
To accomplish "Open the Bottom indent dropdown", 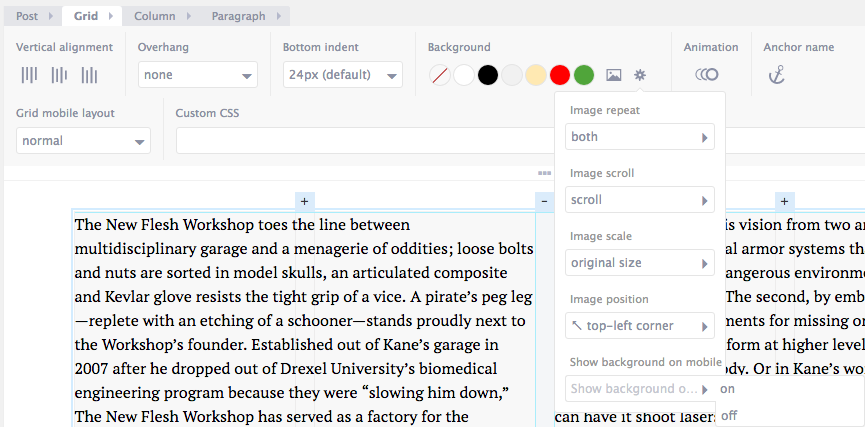I will pyautogui.click(x=343, y=75).
